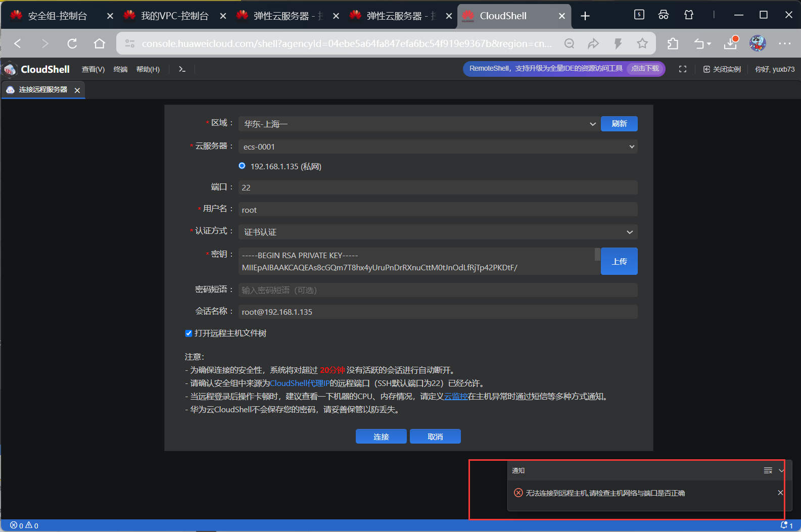Reload the page with refresh icon
Image resolution: width=801 pixels, height=532 pixels.
(x=72, y=43)
